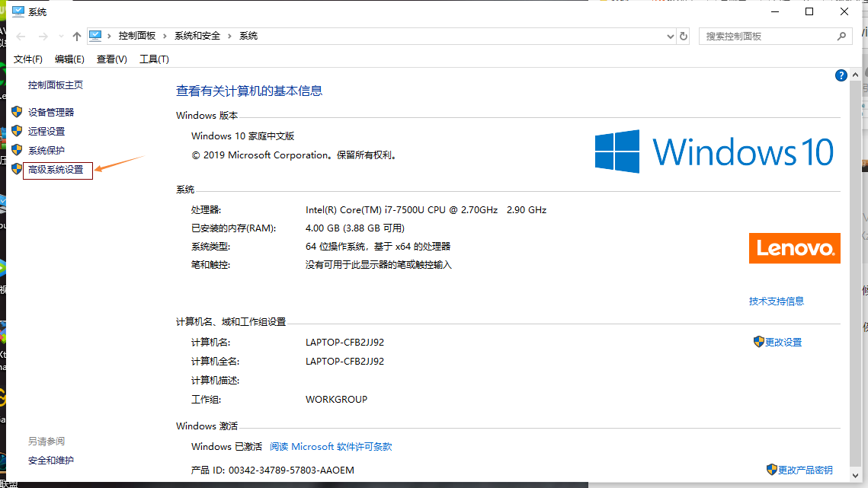Click shield icon beside 高级系统设置

17,169
